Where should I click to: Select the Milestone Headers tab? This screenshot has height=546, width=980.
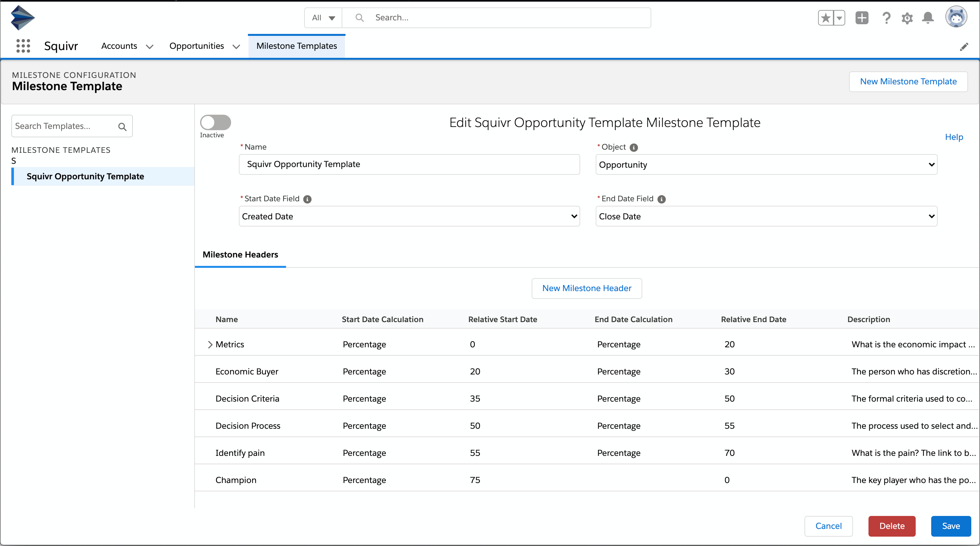[x=240, y=254]
